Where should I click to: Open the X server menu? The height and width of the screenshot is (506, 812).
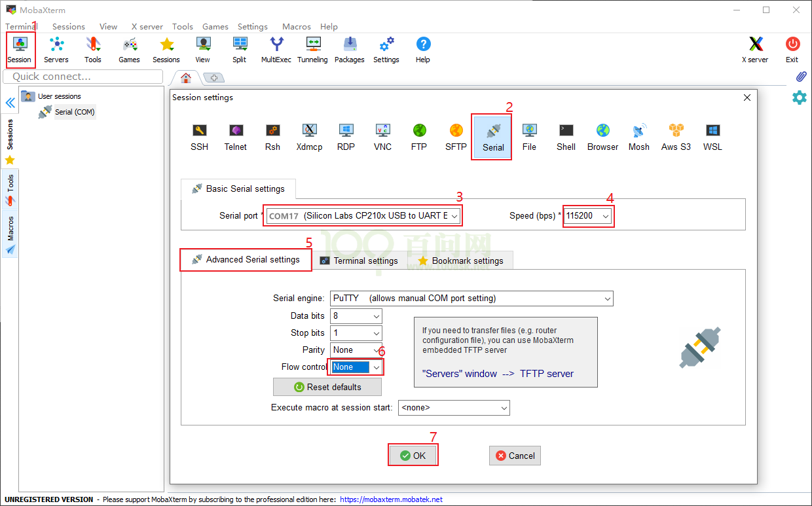(x=147, y=27)
